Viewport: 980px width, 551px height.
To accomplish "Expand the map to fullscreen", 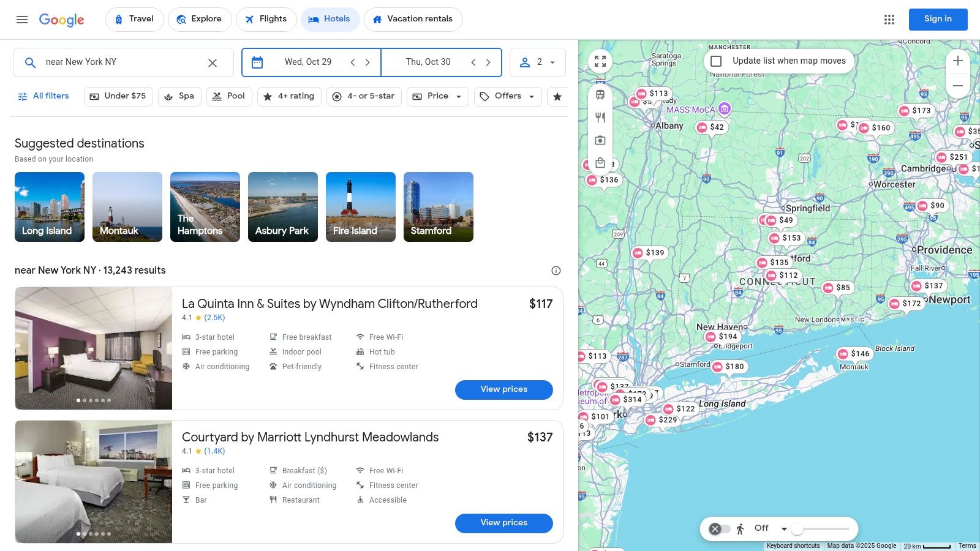I will (600, 61).
